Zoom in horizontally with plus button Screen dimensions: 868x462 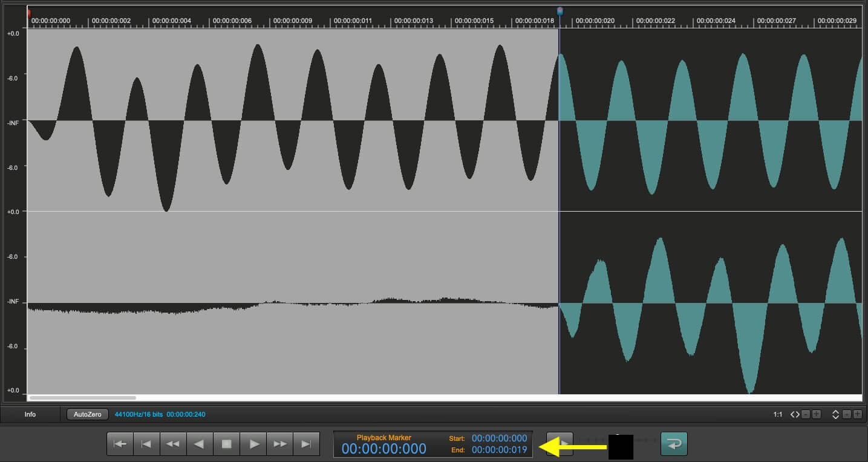pyautogui.click(x=816, y=414)
